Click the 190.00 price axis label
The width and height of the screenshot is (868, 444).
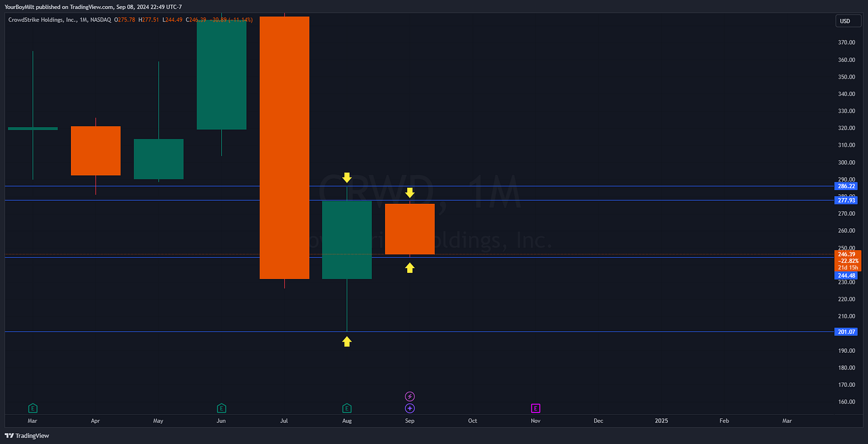point(847,351)
